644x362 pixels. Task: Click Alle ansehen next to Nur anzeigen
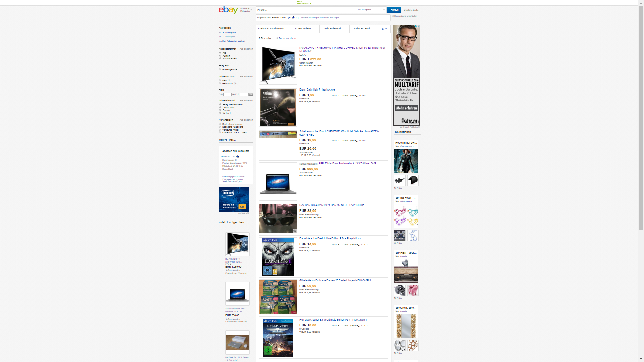(x=246, y=120)
